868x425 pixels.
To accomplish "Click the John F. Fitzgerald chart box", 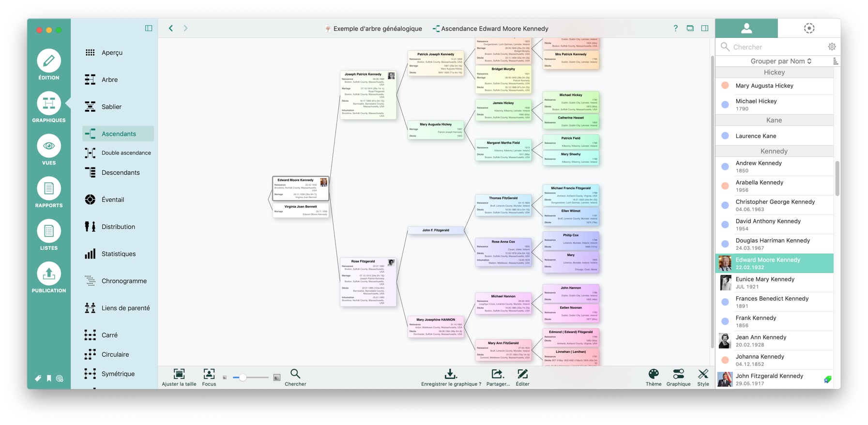I will tap(436, 230).
